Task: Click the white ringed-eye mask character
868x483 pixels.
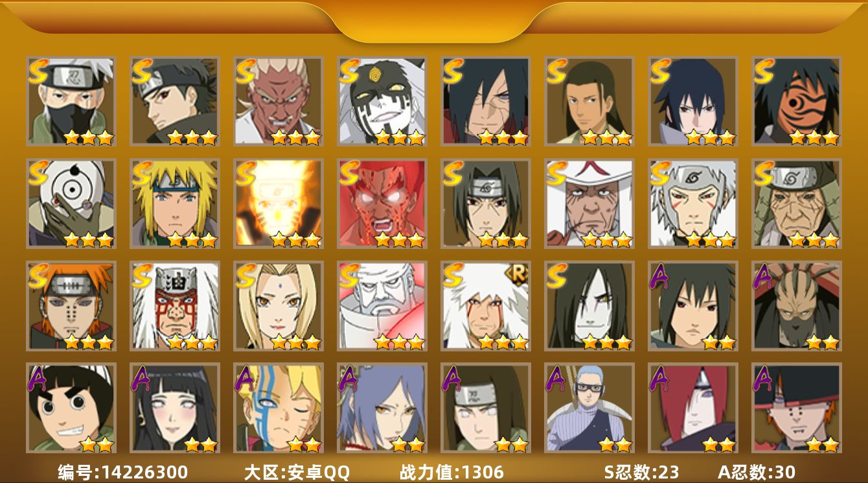Action: (71, 204)
